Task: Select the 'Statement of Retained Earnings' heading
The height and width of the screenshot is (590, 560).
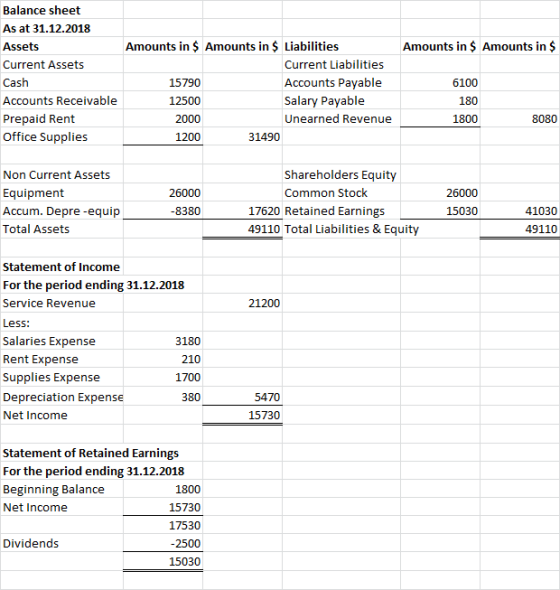Action: 91,453
